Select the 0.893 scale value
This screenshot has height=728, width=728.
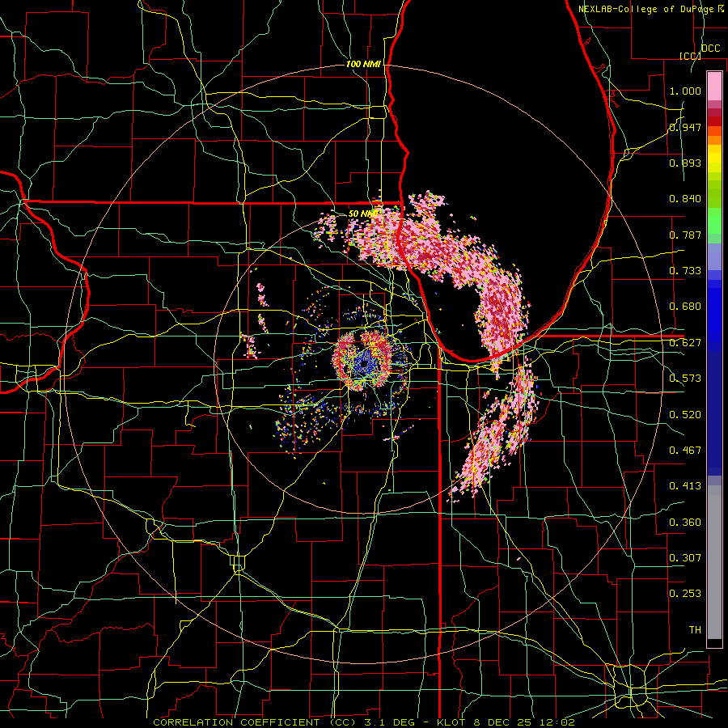click(x=685, y=163)
